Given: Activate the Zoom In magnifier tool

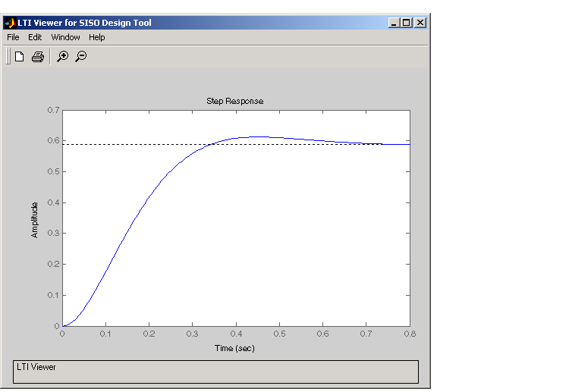Looking at the screenshot, I should click(x=63, y=56).
